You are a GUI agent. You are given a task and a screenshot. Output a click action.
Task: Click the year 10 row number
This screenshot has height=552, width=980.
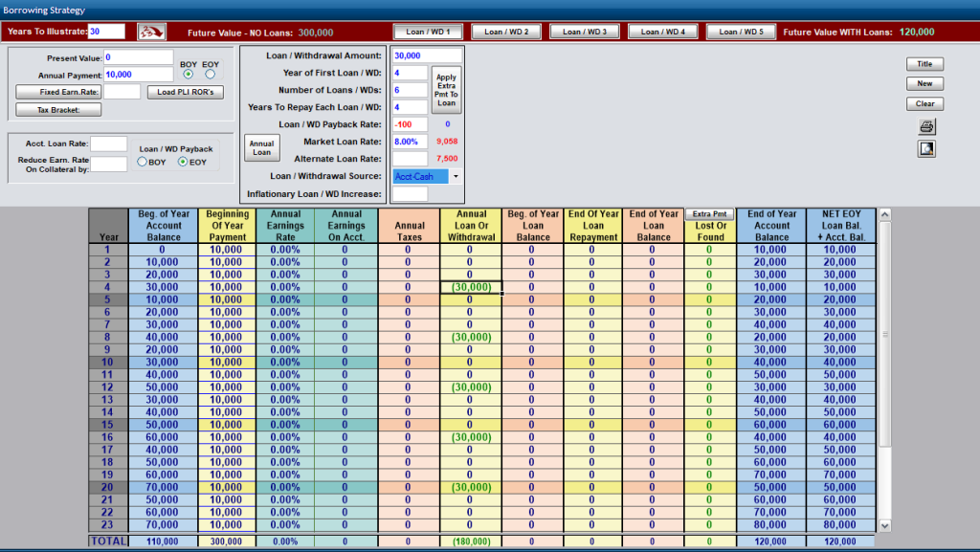coord(108,363)
